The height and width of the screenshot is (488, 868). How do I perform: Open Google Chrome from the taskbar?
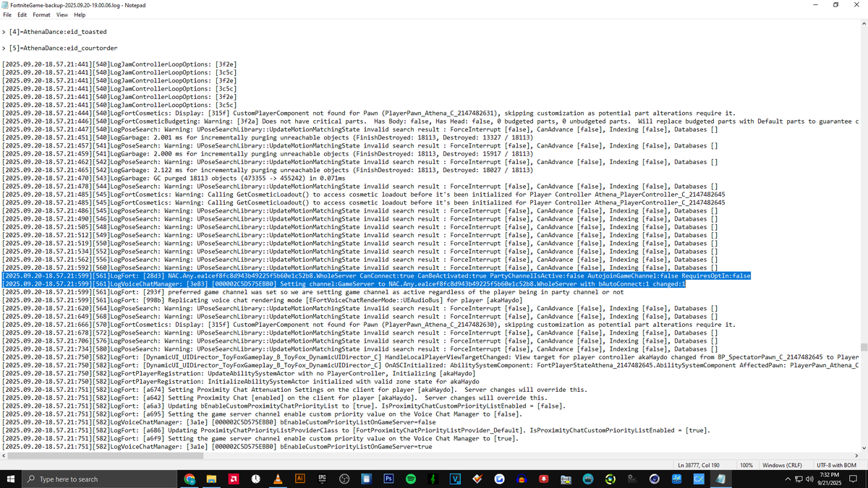point(190,479)
